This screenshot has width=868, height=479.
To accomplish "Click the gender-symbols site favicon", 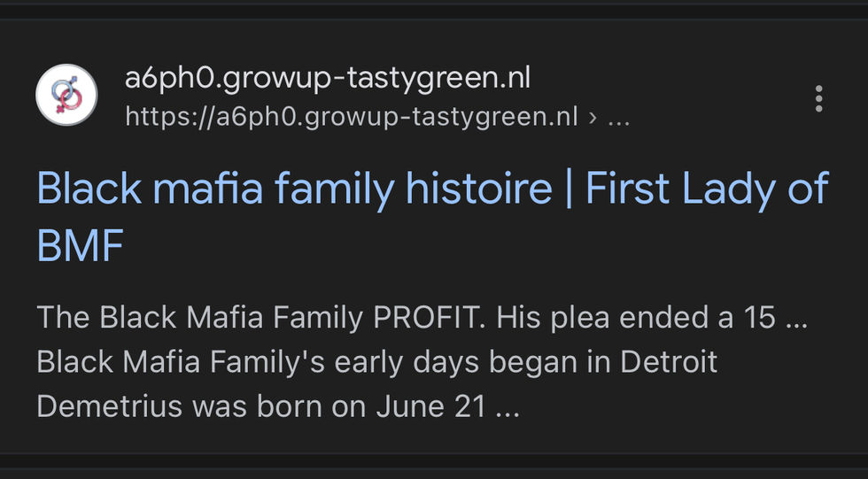I will pos(66,95).
